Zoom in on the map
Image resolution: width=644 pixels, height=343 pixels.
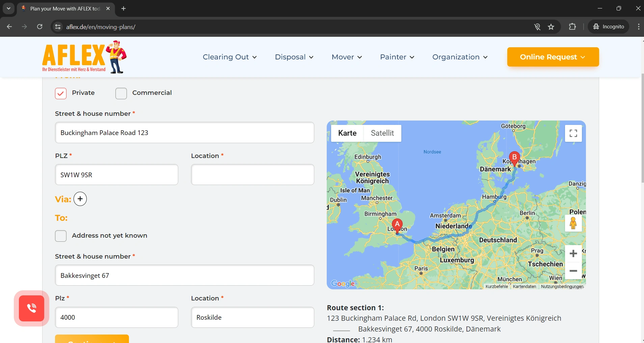pyautogui.click(x=573, y=254)
